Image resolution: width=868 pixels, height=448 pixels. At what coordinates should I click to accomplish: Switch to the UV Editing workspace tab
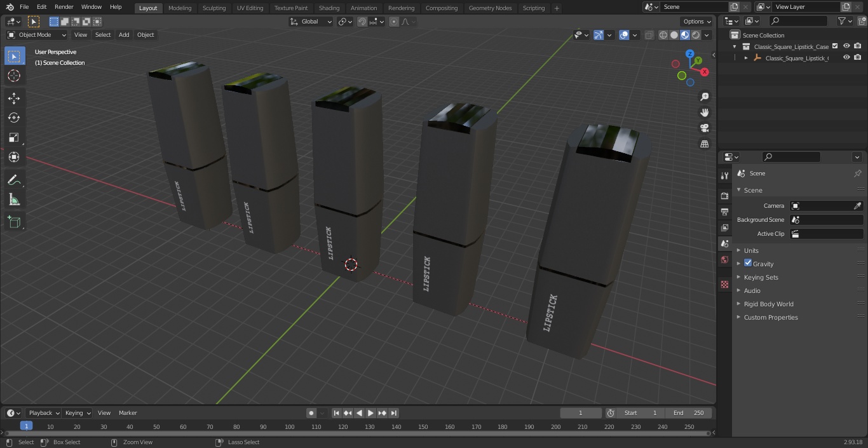tap(250, 8)
